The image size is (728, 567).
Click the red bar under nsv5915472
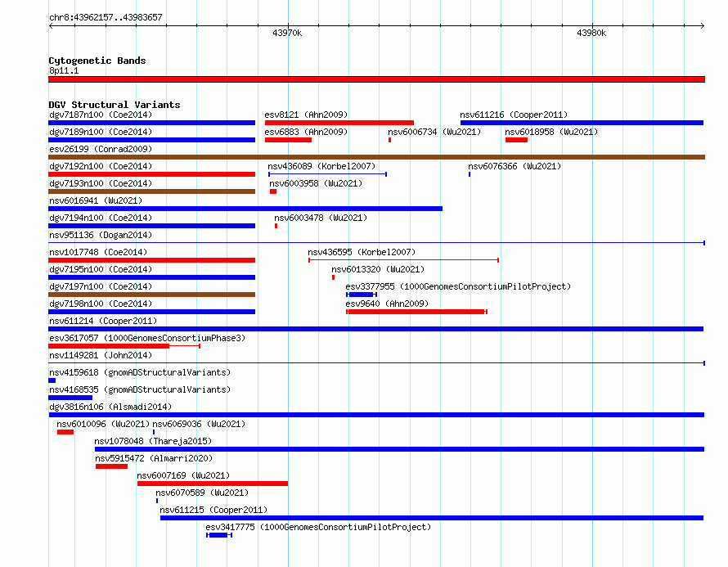click(111, 466)
